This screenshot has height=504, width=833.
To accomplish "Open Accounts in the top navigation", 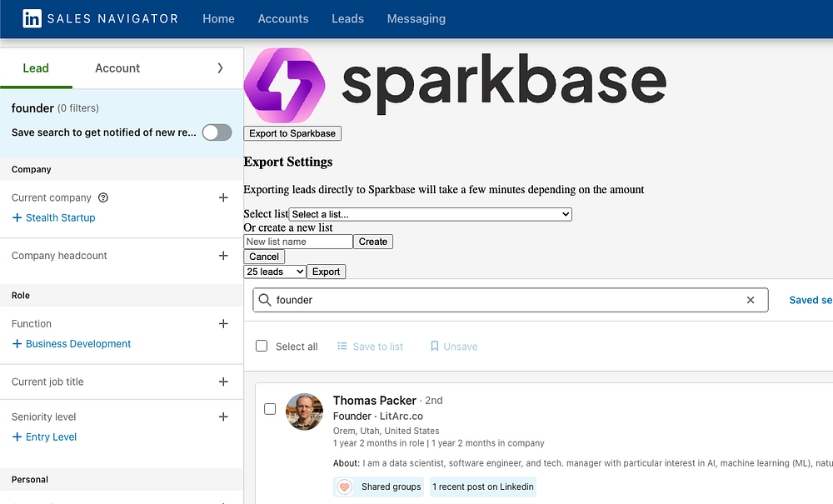I will 283,18.
